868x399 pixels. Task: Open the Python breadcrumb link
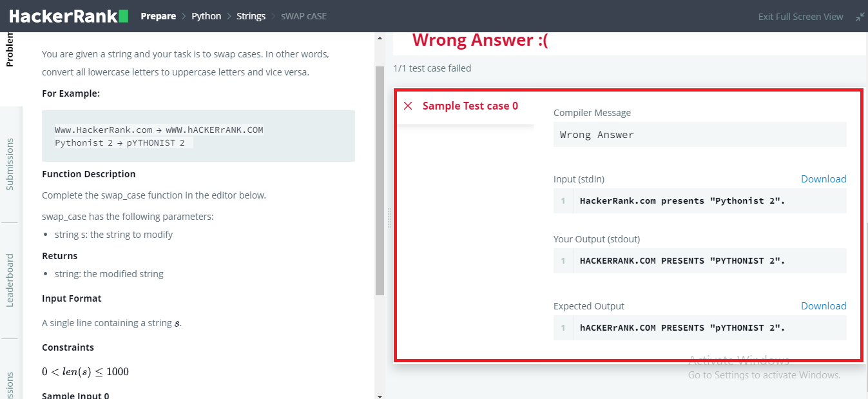(x=206, y=16)
